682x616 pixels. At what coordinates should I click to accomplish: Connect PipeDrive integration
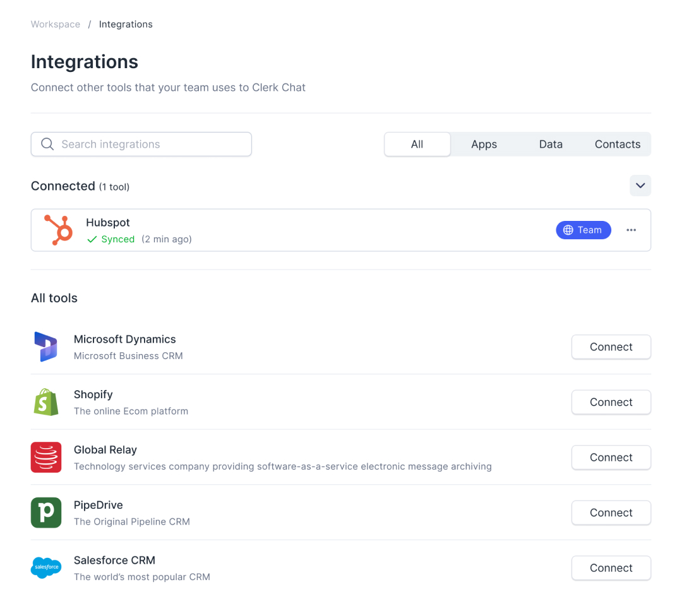[x=611, y=512]
